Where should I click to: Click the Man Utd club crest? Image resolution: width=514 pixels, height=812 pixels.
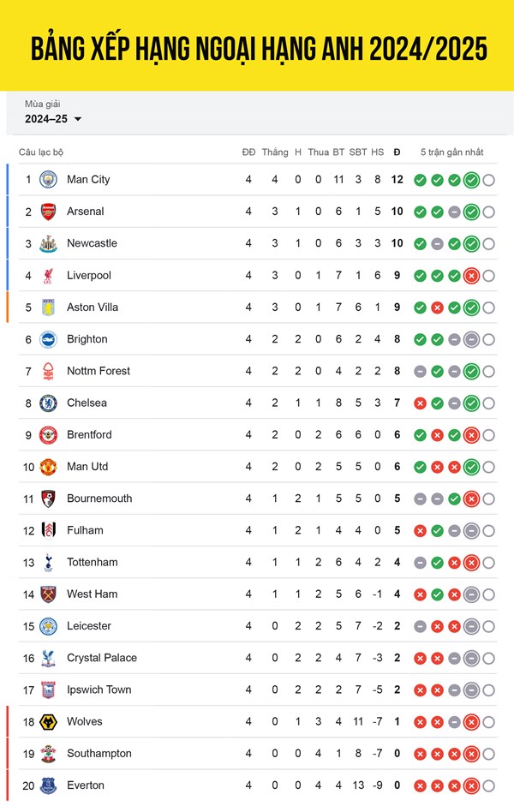tap(48, 467)
